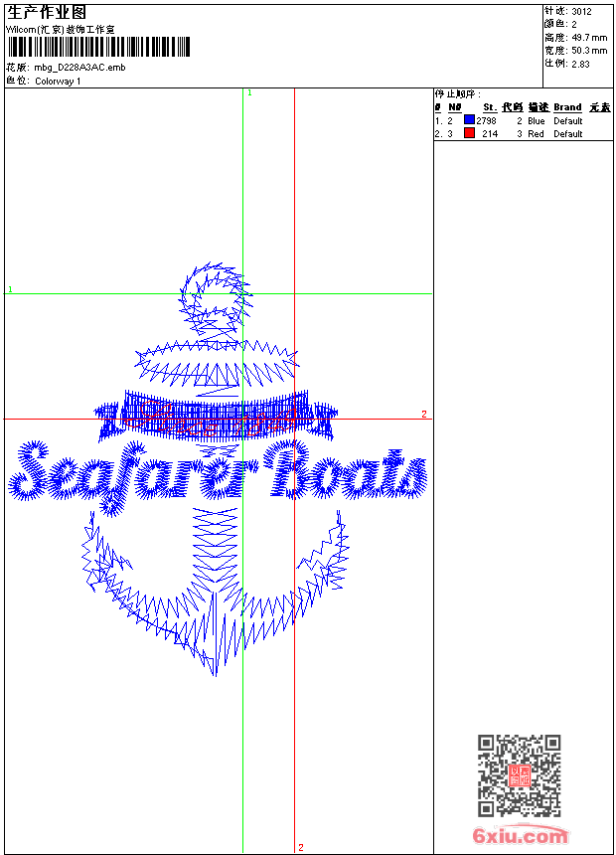Screen dimensions: 616x855
Task: Click the 'Red' color description
Action: tap(536, 134)
